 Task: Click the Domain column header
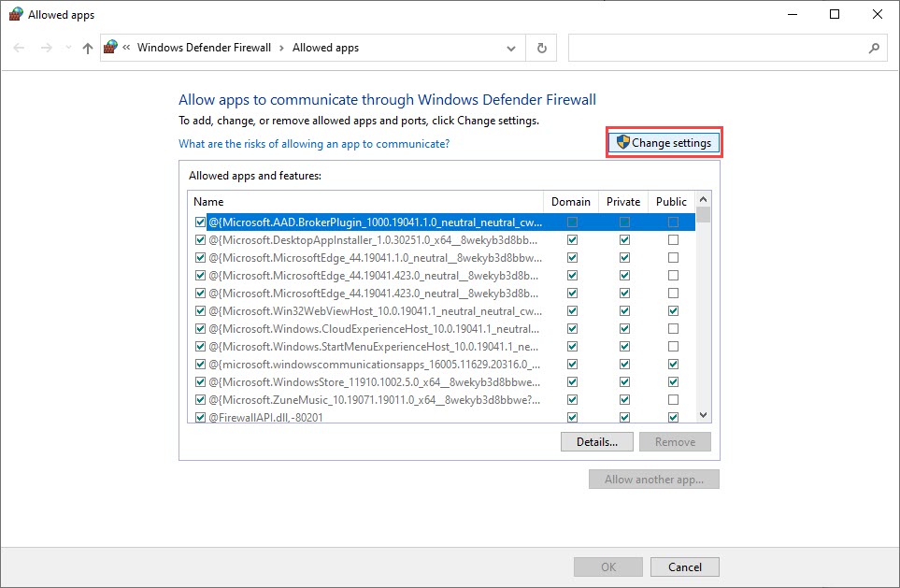(570, 202)
